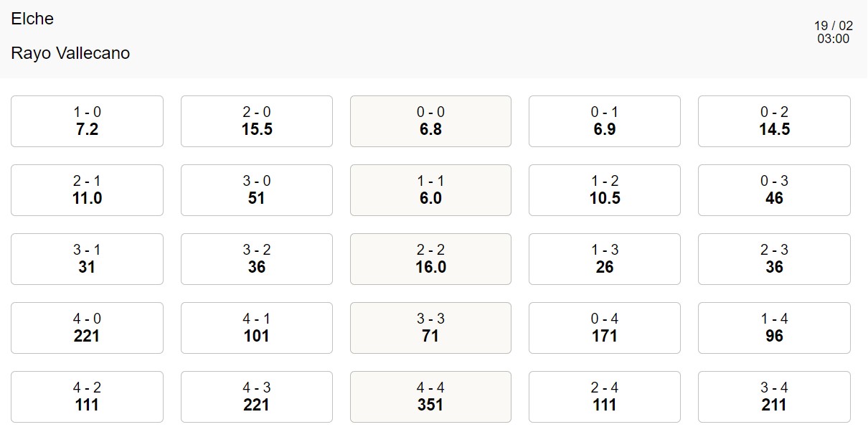Screen dimensions: 868x427
Task: Select the 1 - 4 score at 96
Action: pos(774,328)
